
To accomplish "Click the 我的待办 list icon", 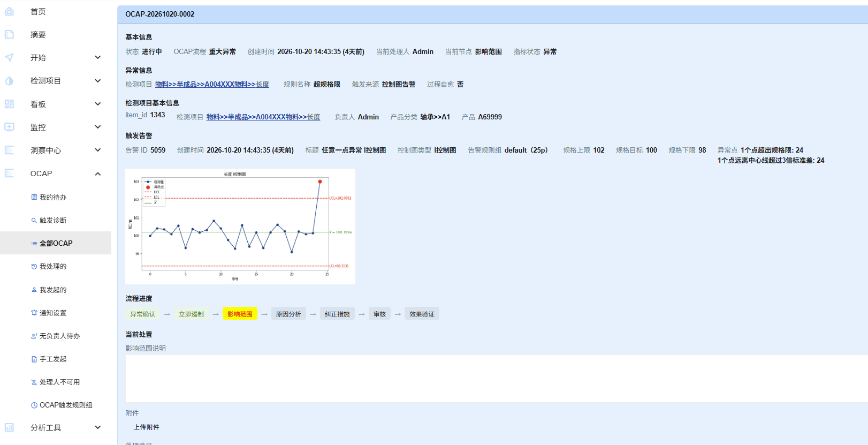I will pos(34,197).
